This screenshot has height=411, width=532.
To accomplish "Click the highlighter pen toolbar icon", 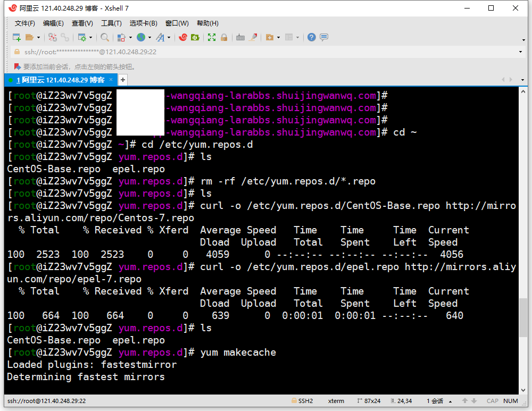I will pos(253,37).
